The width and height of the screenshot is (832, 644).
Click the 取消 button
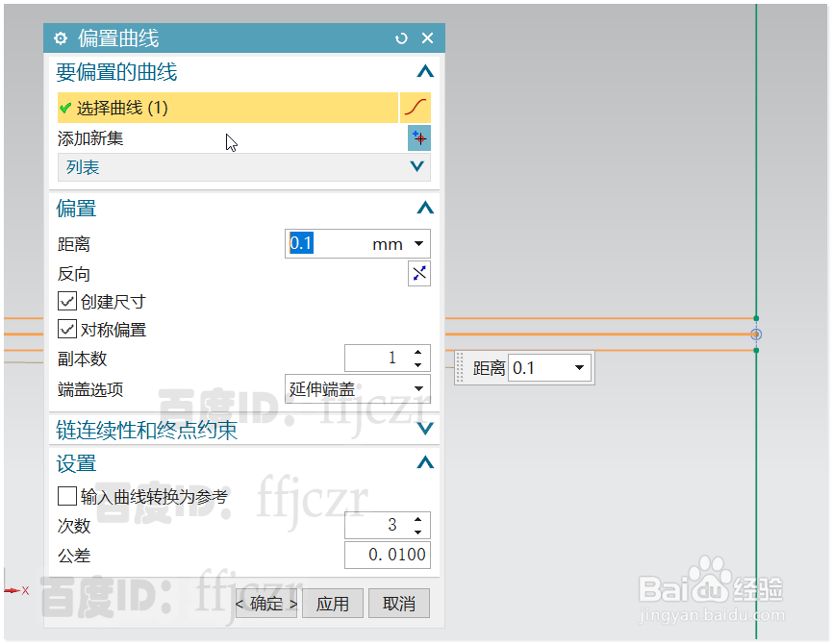click(x=399, y=604)
